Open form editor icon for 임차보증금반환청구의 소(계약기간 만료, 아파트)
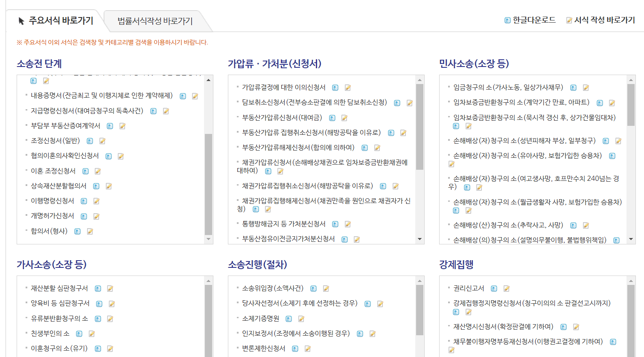644x357 pixels. (x=612, y=103)
